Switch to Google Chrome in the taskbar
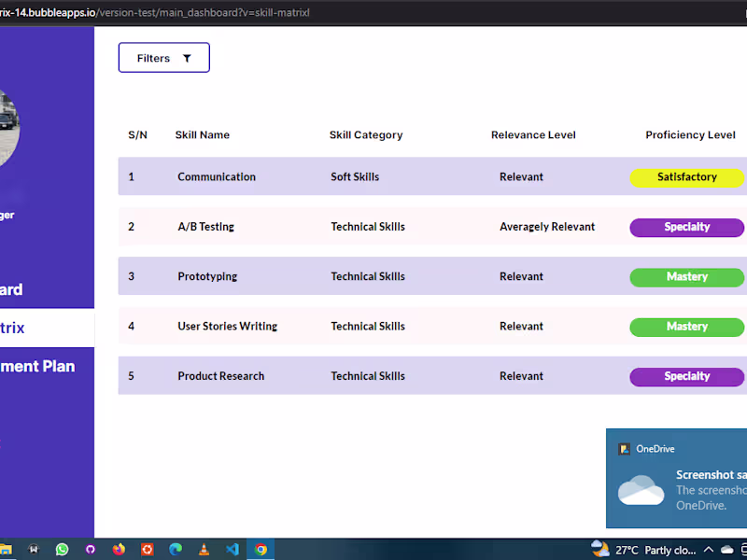Screen dimensions: 747x560 pyautogui.click(x=261, y=550)
